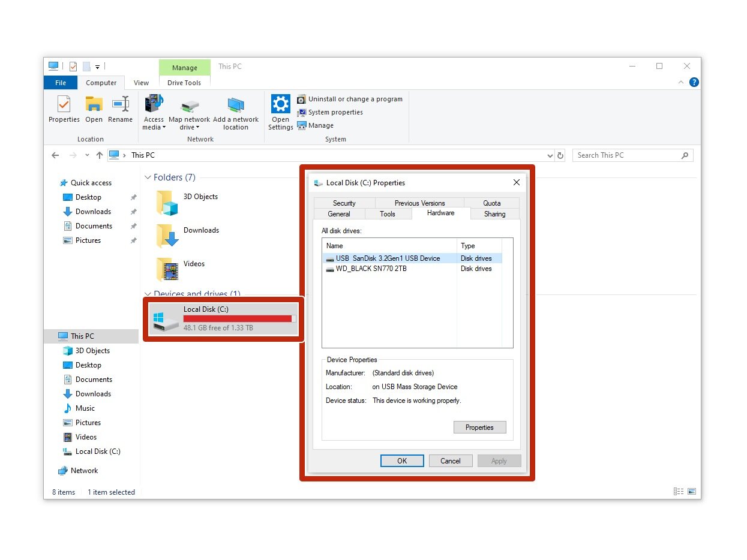Select Music in the navigation pane
Viewport: 747px width, 560px height.
coord(85,408)
